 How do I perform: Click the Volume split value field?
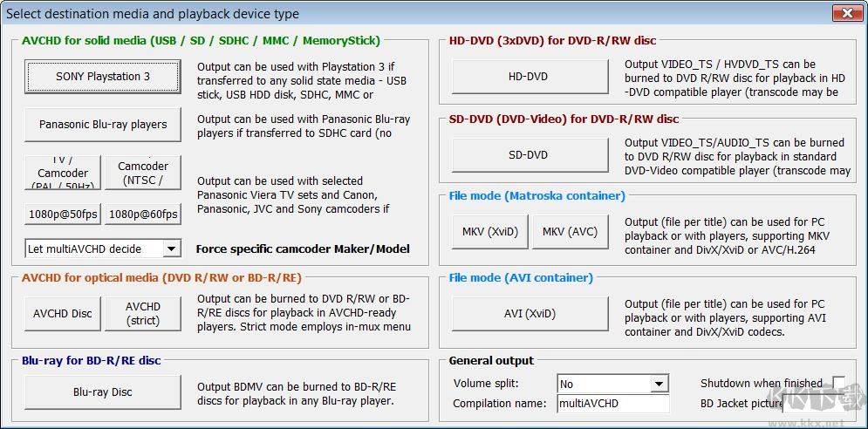point(604,385)
